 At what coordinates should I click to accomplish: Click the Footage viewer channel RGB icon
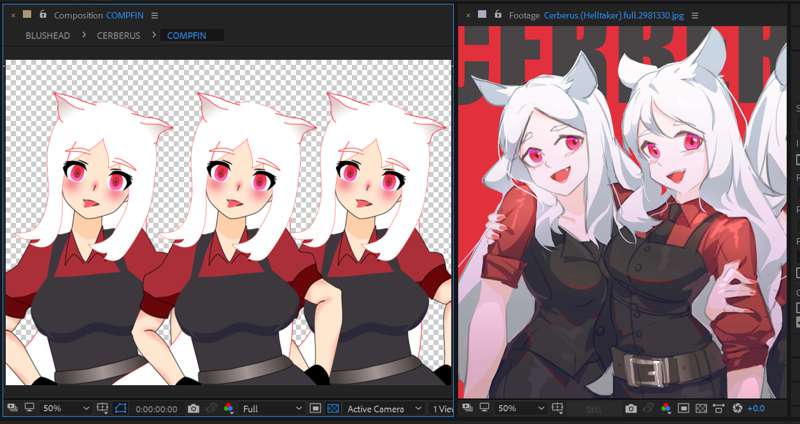(665, 409)
